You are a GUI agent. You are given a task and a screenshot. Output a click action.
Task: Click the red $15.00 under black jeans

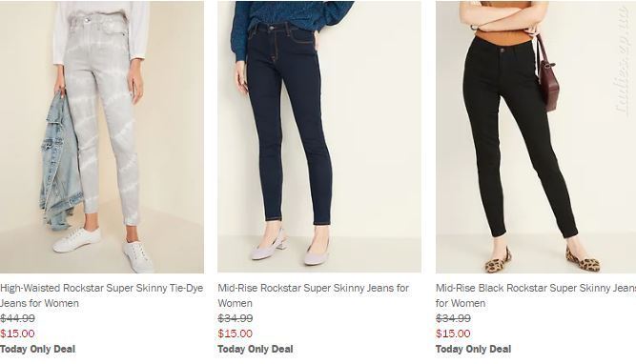click(453, 334)
